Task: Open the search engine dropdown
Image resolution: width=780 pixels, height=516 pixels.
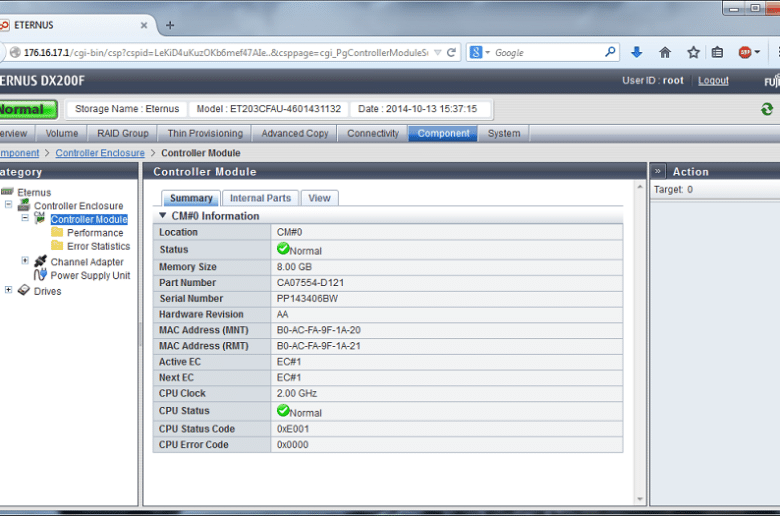Action: coord(488,52)
